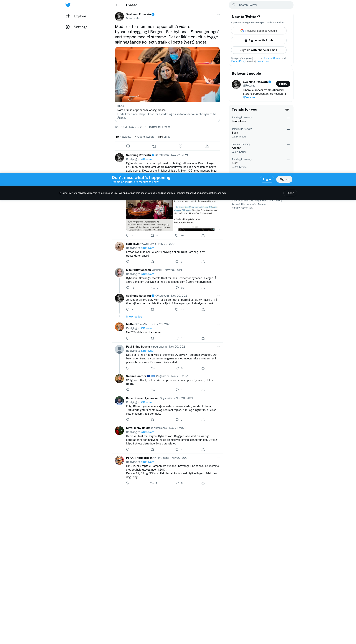Viewport: 356px width, 644px height.
Task: Reply to Paul Erling Basma's tweet
Action: click(128, 368)
